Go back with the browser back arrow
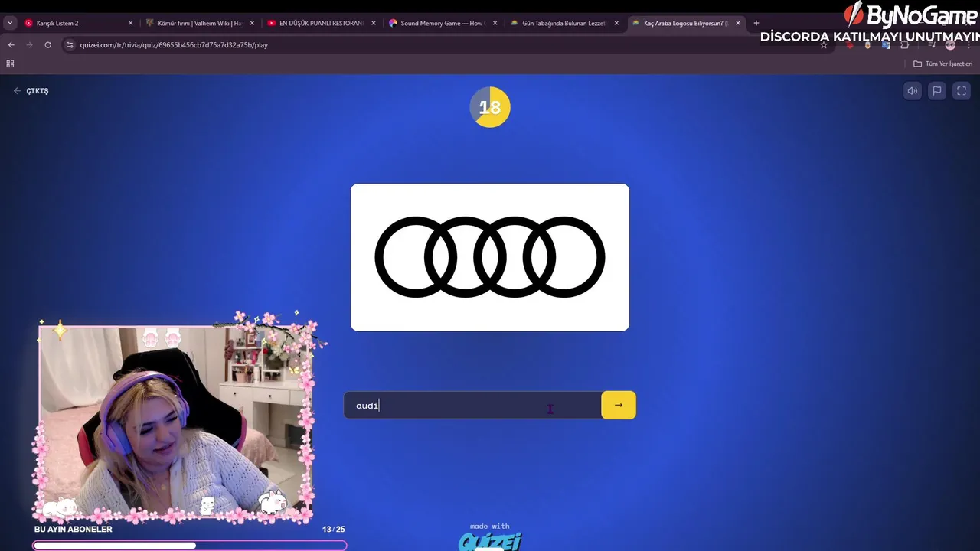 [x=11, y=45]
